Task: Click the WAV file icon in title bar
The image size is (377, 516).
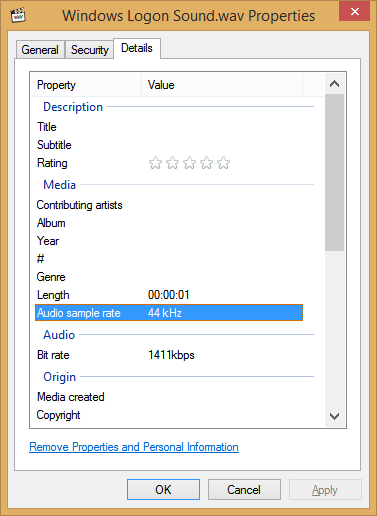Action: click(x=18, y=15)
